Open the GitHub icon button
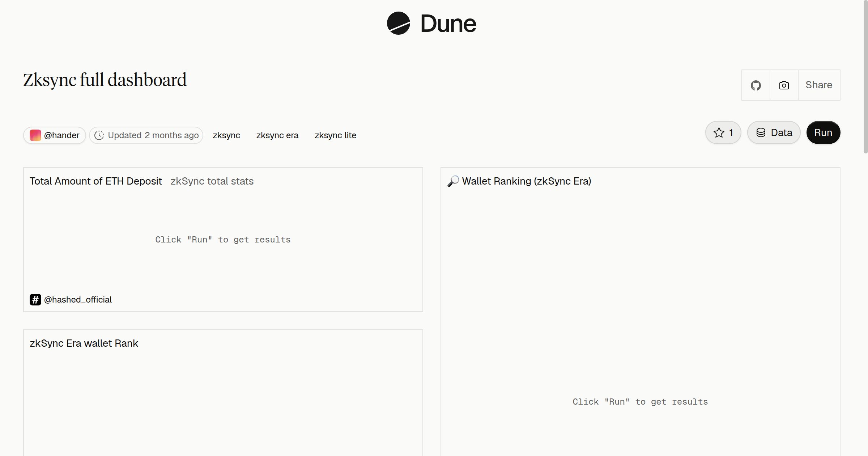Image resolution: width=868 pixels, height=456 pixels. pyautogui.click(x=756, y=85)
